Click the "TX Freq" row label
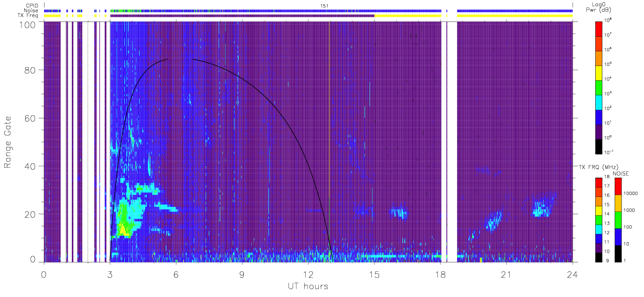This screenshot has height=297, width=644. pos(29,16)
